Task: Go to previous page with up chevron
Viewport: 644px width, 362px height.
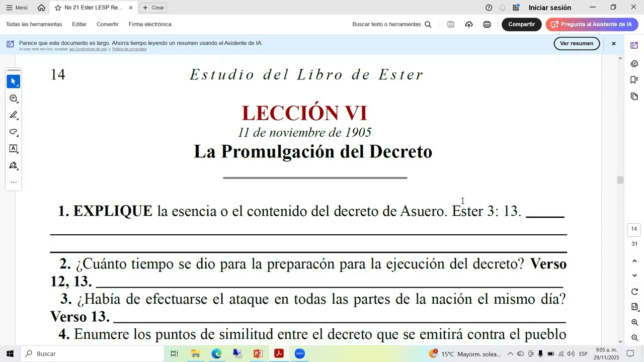Action: point(634,261)
